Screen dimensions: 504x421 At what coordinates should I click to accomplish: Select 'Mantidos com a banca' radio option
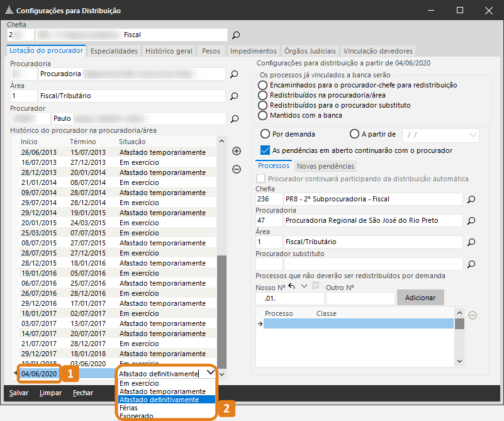pyautogui.click(x=264, y=115)
